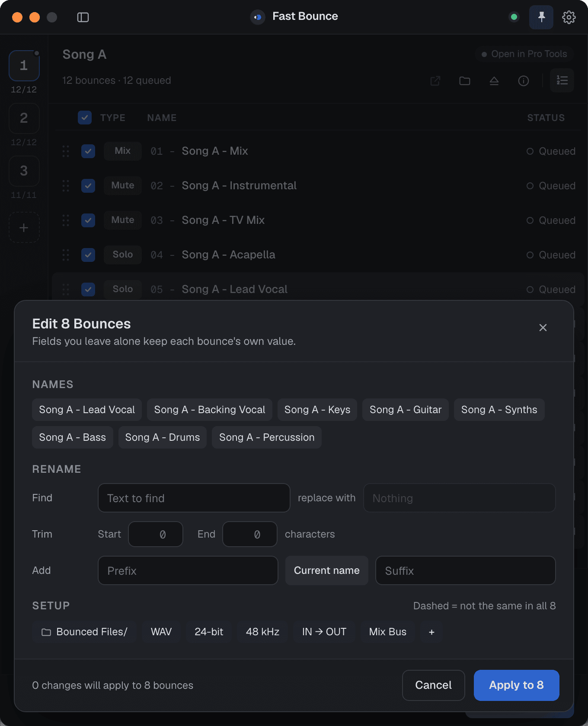
Task: Open the Mix type badge on row 01
Action: pos(123,151)
